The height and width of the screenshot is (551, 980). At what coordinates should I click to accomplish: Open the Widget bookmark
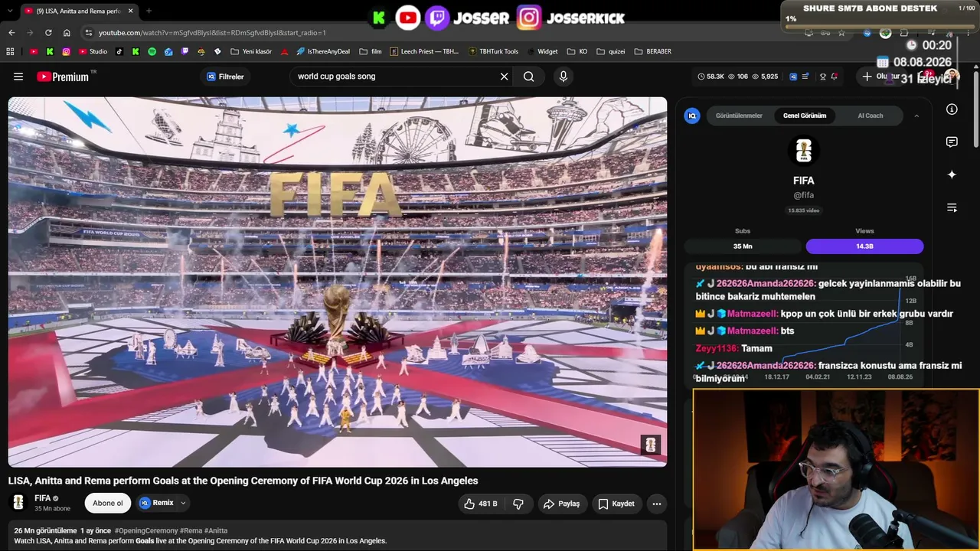[x=541, y=51]
